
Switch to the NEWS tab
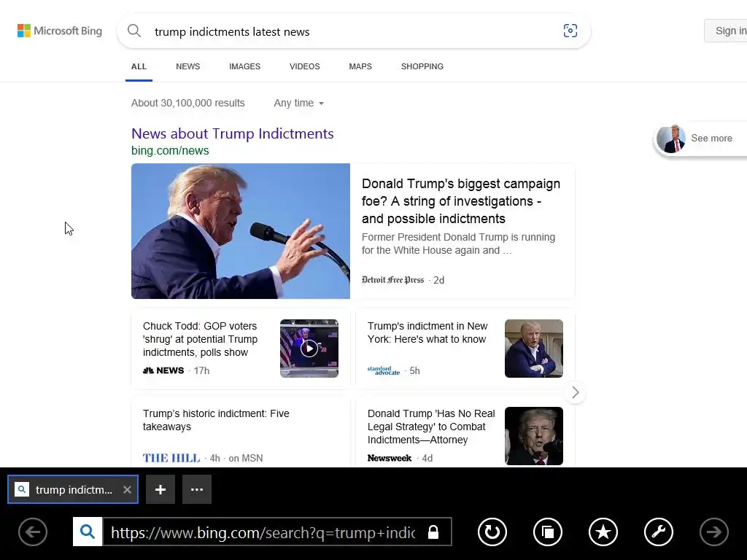point(187,66)
